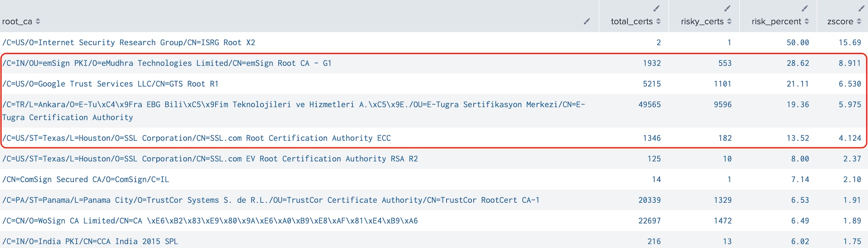Sort by risky_certs using its sort arrows

729,21
